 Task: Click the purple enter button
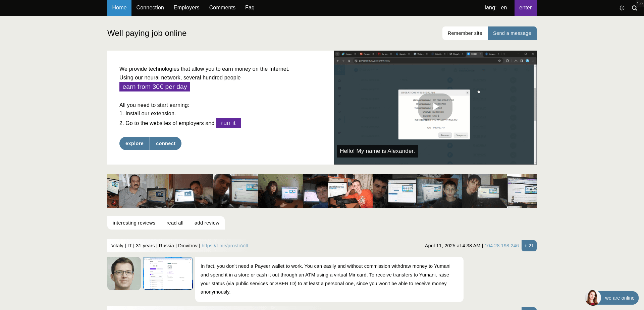[x=525, y=8]
